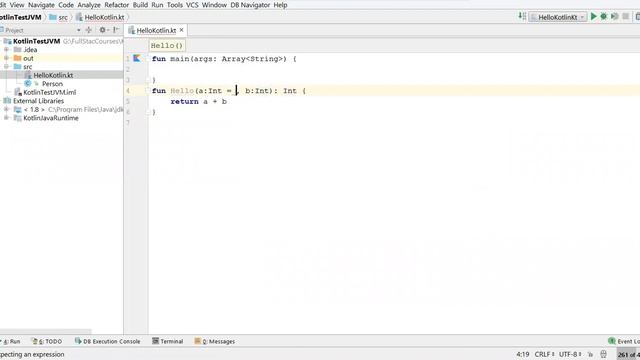The height and width of the screenshot is (360, 640).
Task: Run with coverage icon in toolbar
Action: [614, 16]
